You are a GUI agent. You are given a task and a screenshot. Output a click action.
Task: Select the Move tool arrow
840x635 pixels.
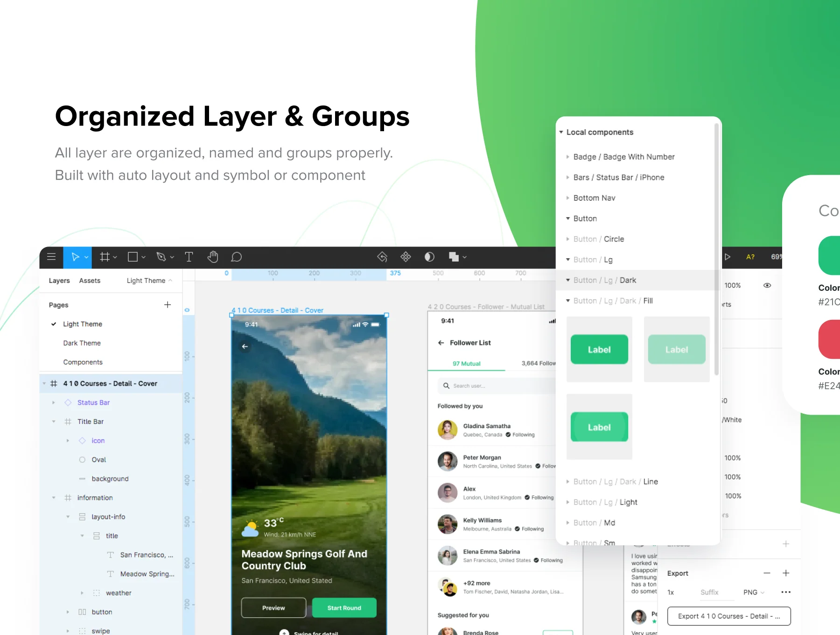pos(75,257)
